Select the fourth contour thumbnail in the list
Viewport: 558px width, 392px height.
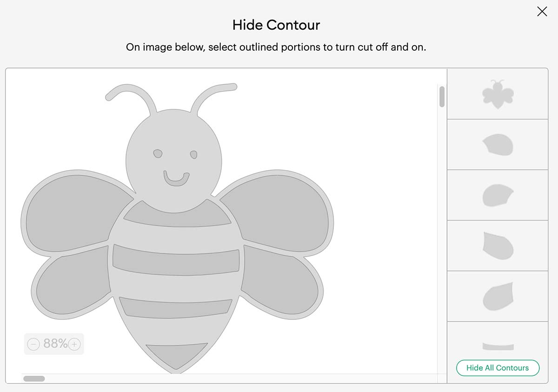point(498,246)
